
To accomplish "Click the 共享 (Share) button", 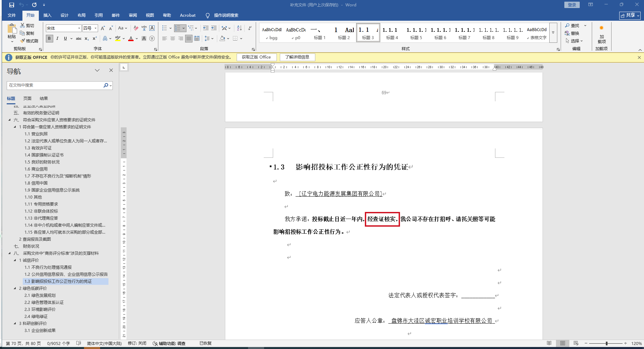I will pyautogui.click(x=630, y=15).
